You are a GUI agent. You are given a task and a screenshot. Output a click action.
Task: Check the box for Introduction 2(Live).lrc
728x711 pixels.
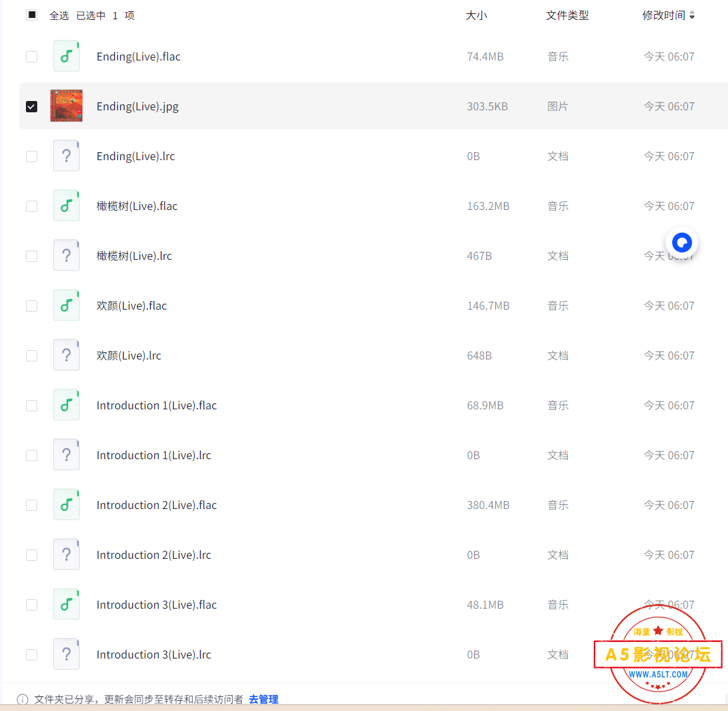(x=31, y=555)
